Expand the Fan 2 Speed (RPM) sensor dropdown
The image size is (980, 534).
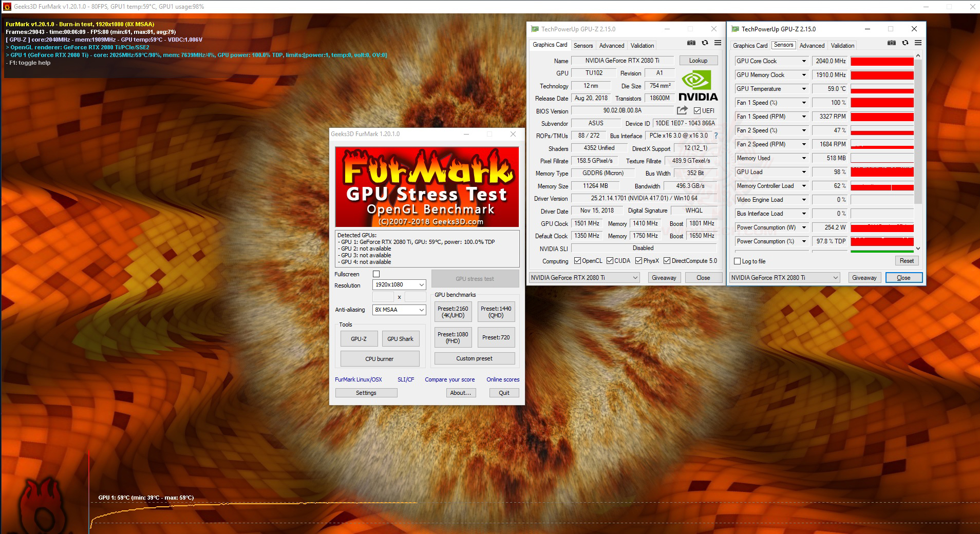click(804, 144)
